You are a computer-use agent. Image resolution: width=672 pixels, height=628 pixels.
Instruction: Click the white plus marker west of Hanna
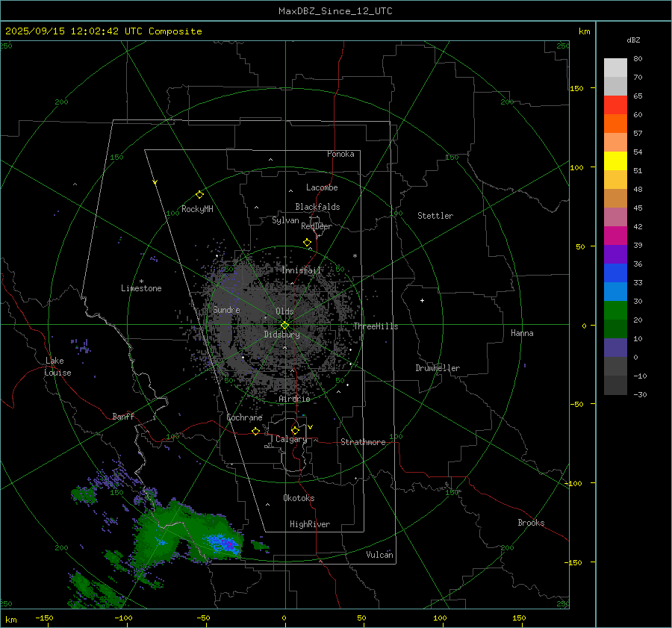[422, 300]
